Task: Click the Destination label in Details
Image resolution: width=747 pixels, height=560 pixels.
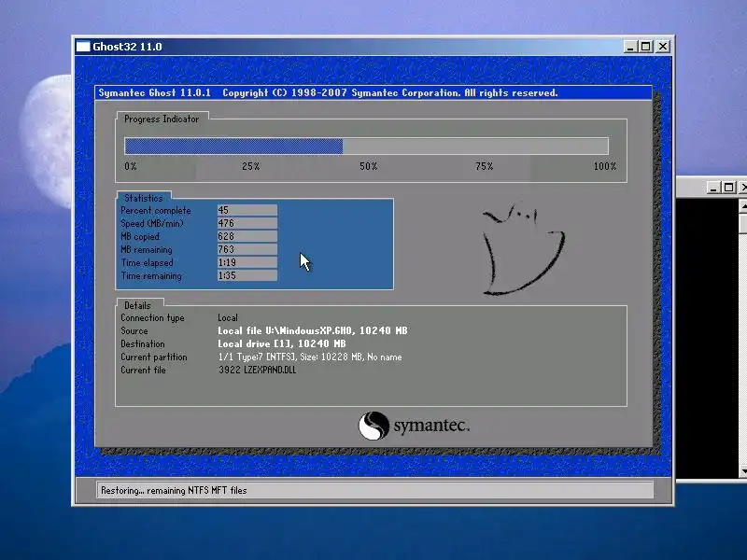Action: [143, 343]
